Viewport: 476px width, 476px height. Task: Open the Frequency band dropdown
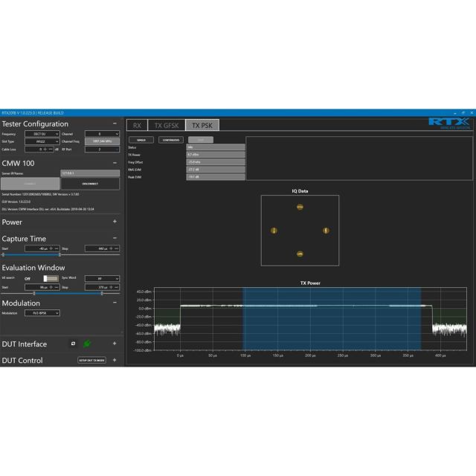[41, 134]
